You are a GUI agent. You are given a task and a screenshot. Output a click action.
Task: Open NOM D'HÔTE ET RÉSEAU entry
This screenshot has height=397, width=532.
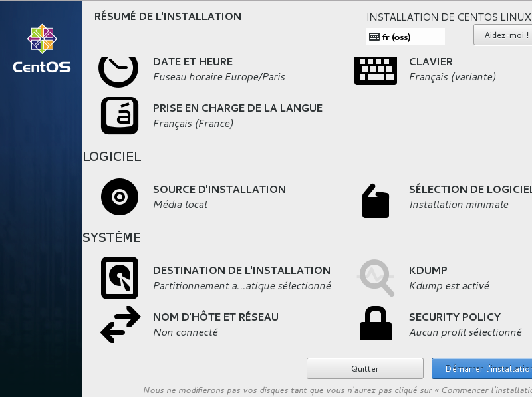tap(215, 317)
